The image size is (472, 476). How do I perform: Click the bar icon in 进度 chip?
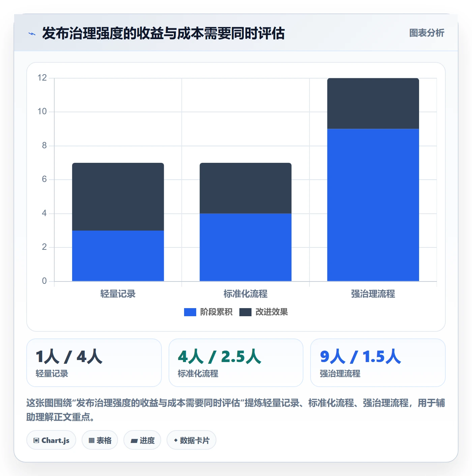click(x=134, y=441)
